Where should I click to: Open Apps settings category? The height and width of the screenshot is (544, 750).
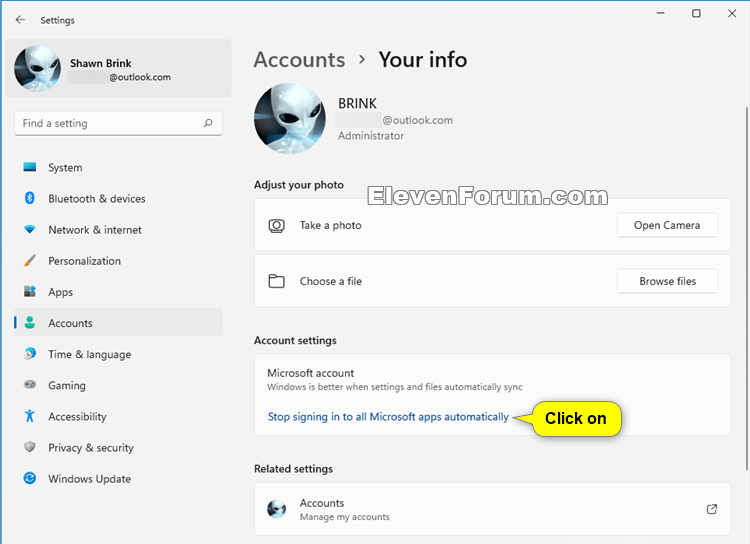[x=118, y=292]
